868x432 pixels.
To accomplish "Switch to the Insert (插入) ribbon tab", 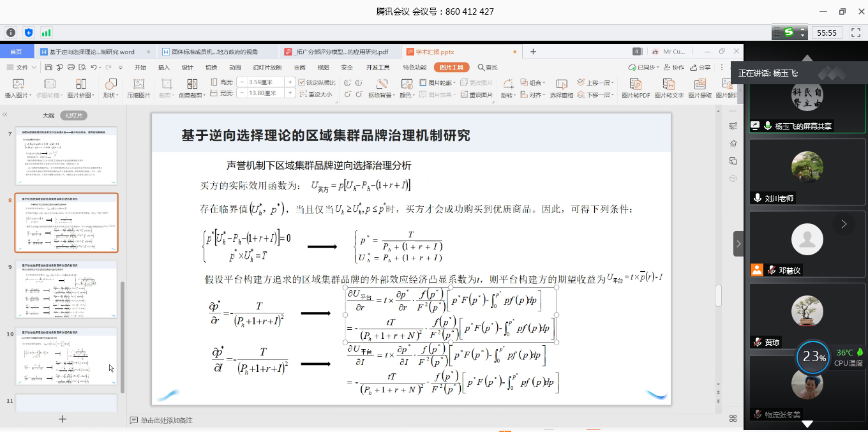I will [164, 67].
